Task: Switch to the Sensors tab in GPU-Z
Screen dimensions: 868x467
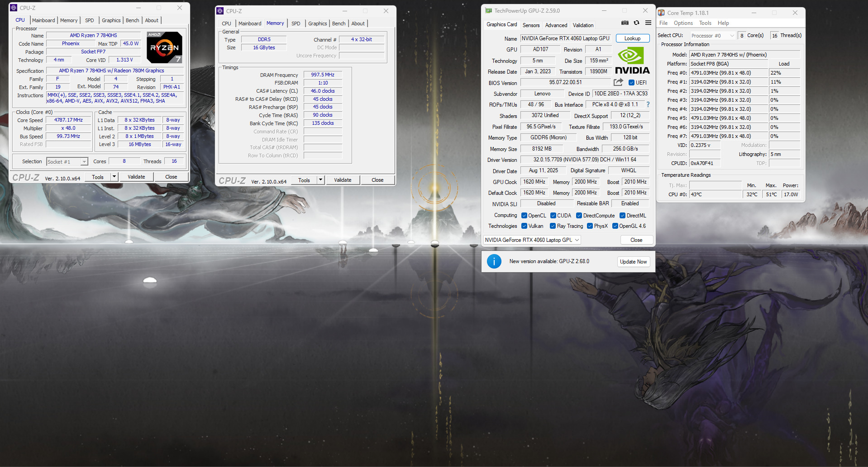Action: coord(531,25)
